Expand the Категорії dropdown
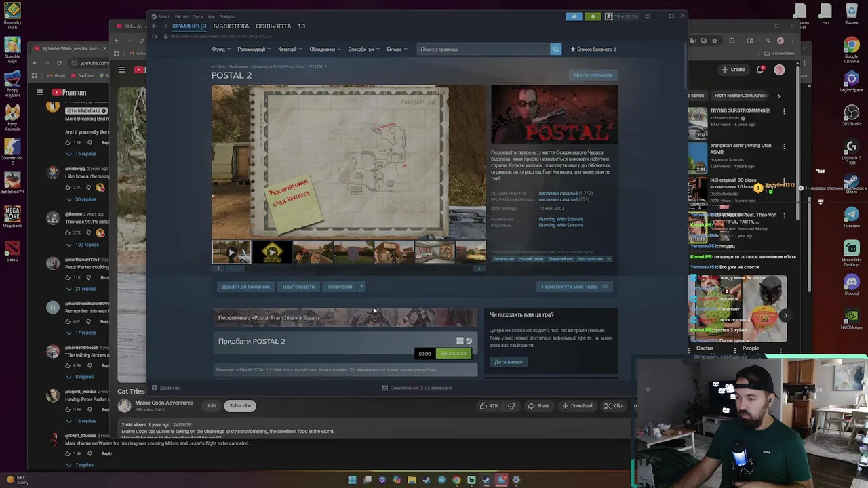 click(x=290, y=49)
